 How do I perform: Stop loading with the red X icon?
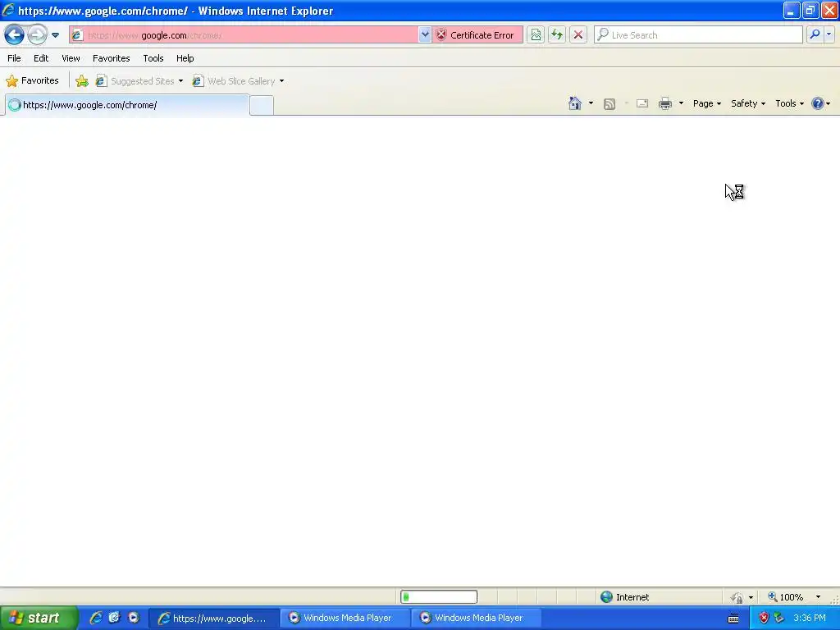pyautogui.click(x=578, y=35)
